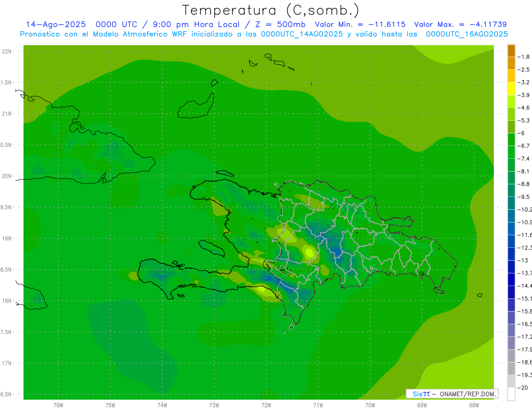Screen dimensions: 532x411
Task: Click the "21N" latitude label
Action: [x=7, y=114]
